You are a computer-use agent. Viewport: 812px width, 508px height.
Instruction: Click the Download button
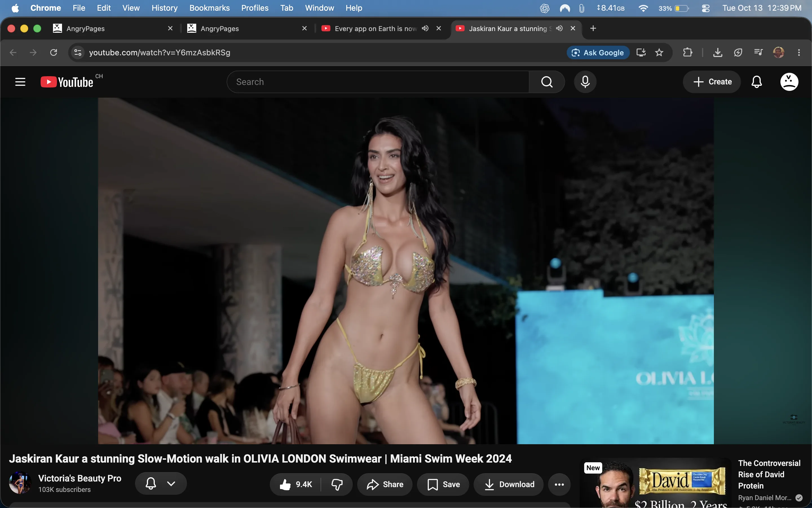click(508, 484)
